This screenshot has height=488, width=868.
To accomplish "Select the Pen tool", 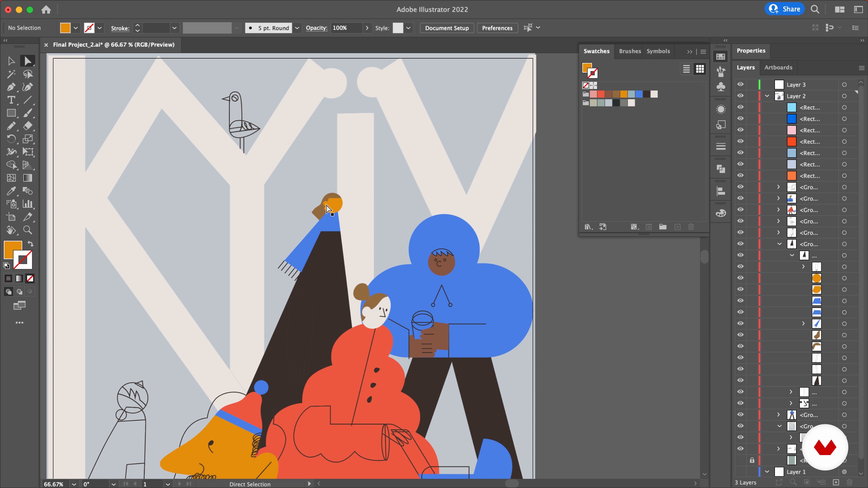I will [11, 87].
